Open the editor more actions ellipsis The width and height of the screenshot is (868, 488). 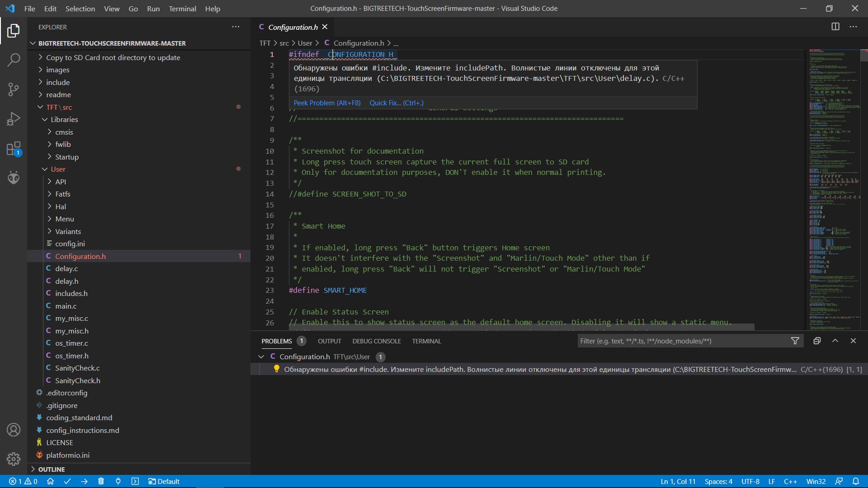[x=853, y=27]
